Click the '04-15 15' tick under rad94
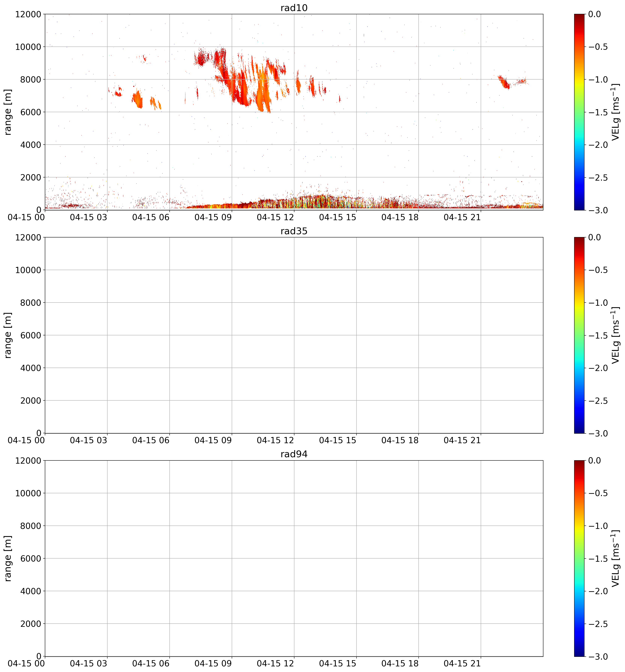This screenshot has width=625, height=672. (x=338, y=664)
